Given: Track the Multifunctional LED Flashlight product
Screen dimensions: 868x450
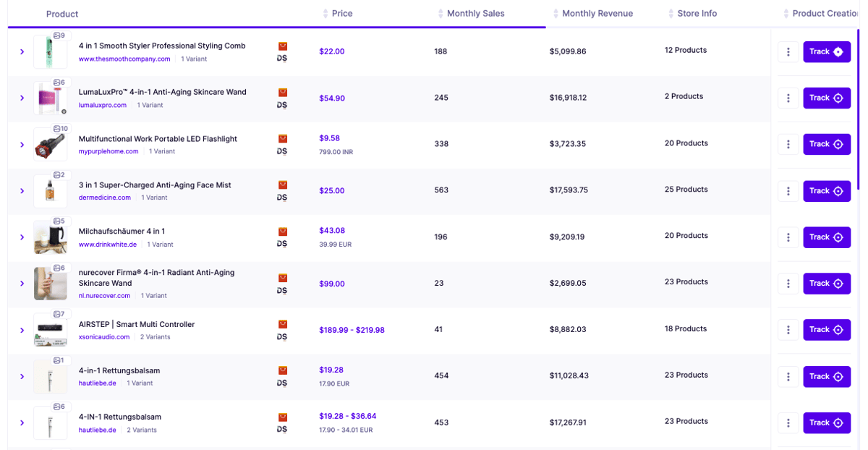Looking at the screenshot, I should pyautogui.click(x=827, y=144).
